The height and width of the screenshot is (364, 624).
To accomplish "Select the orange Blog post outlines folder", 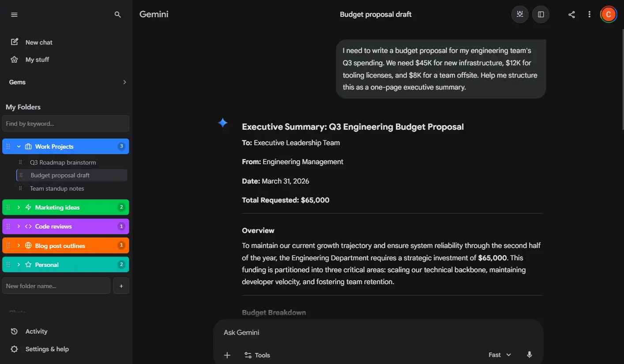I will click(60, 246).
